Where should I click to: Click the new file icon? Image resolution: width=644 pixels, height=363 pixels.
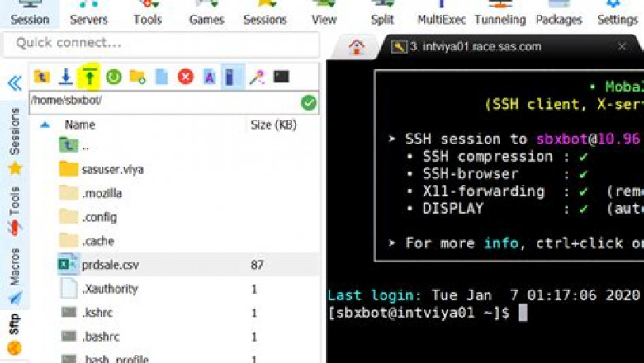coord(162,77)
